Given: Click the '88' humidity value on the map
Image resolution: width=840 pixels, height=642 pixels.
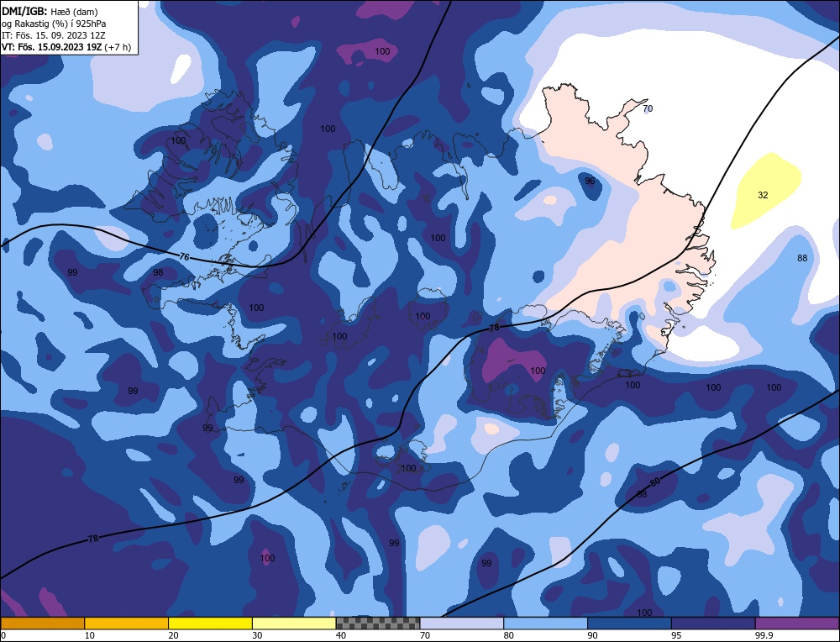Looking at the screenshot, I should pos(802,258).
